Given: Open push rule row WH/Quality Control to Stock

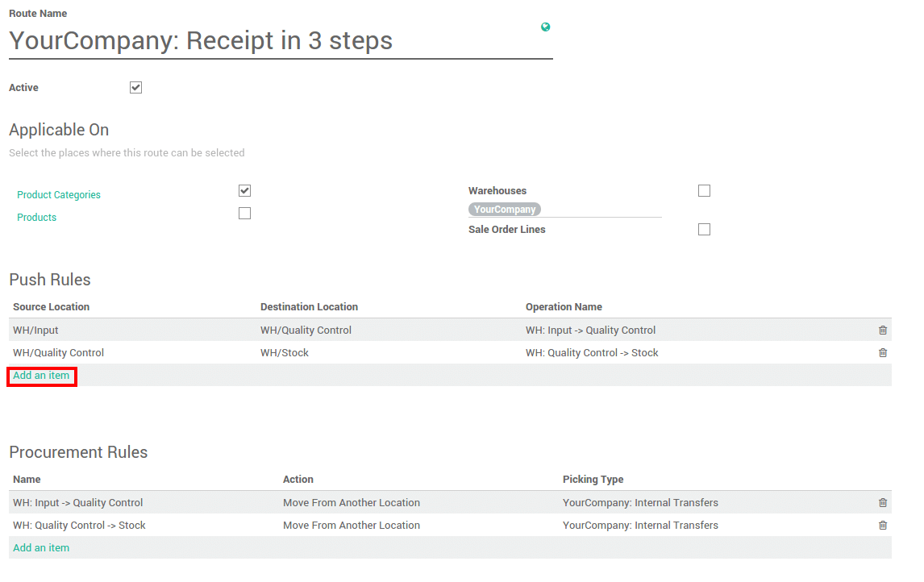Looking at the screenshot, I should point(323,352).
